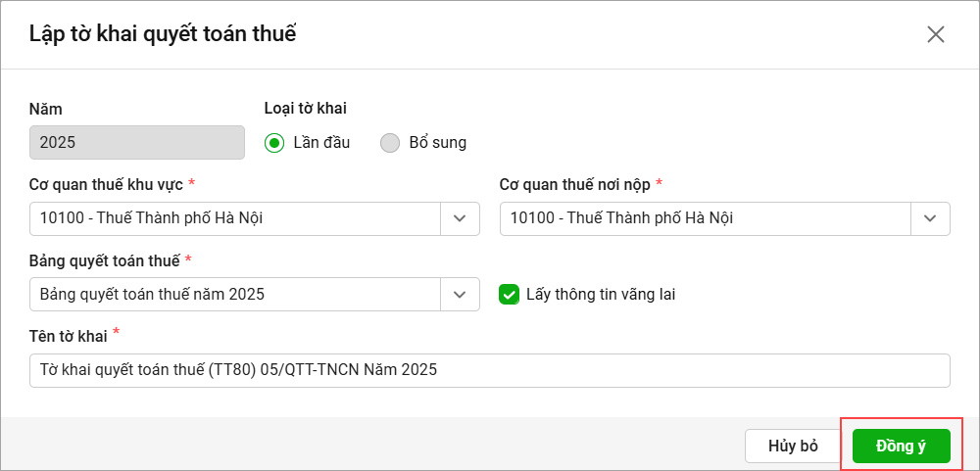Click the Cơ quan thuế nơi nộp label
The width and height of the screenshot is (980, 471).
574,184
